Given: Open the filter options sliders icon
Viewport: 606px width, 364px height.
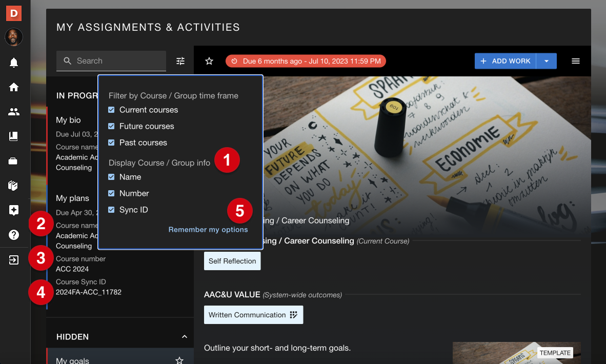Looking at the screenshot, I should [x=180, y=61].
